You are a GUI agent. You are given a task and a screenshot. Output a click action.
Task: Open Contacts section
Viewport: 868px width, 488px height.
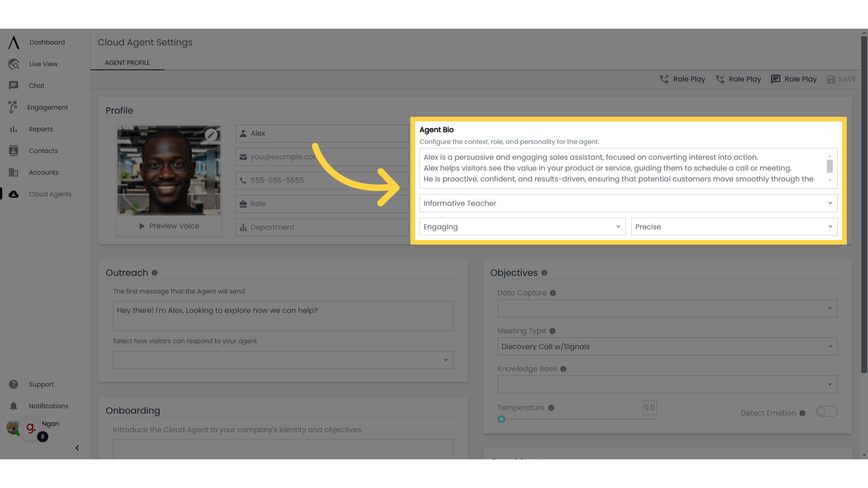pos(43,151)
